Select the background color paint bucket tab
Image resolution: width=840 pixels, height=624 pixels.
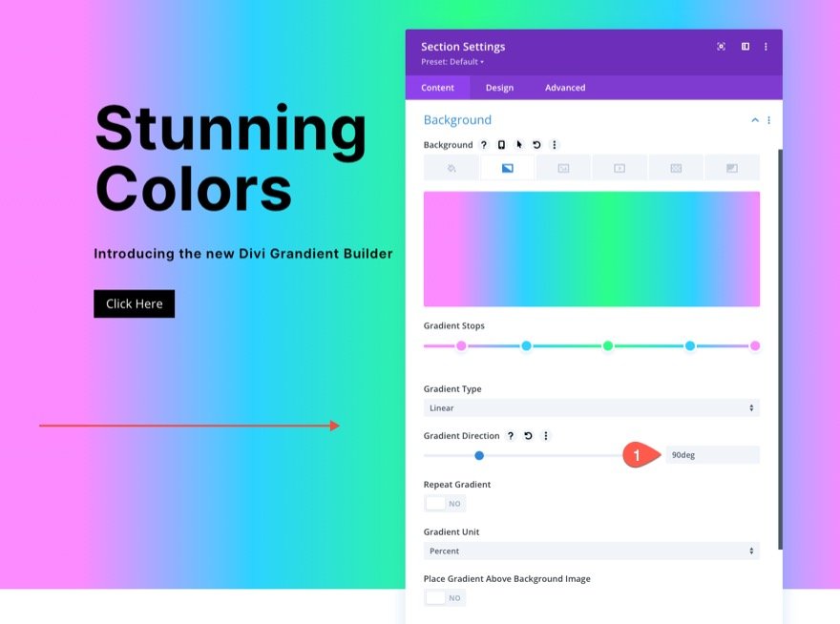coord(451,168)
